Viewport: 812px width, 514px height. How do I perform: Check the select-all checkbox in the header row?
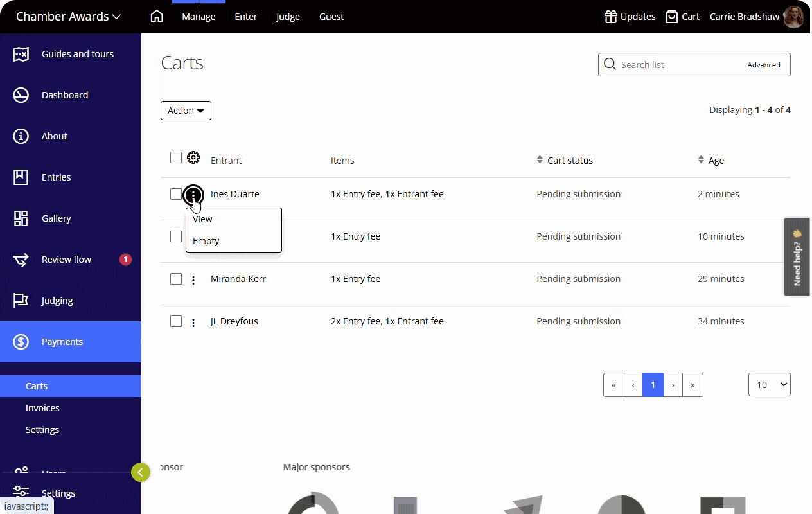[x=176, y=157]
